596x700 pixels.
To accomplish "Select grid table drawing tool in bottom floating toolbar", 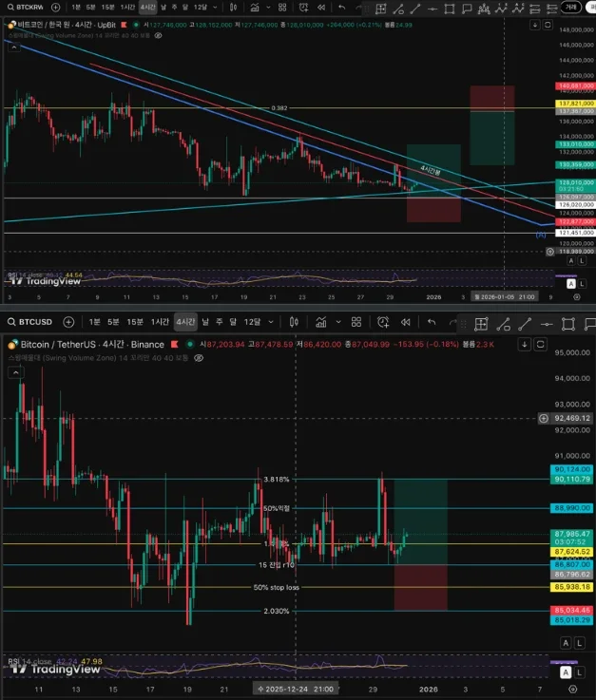I will [481, 324].
